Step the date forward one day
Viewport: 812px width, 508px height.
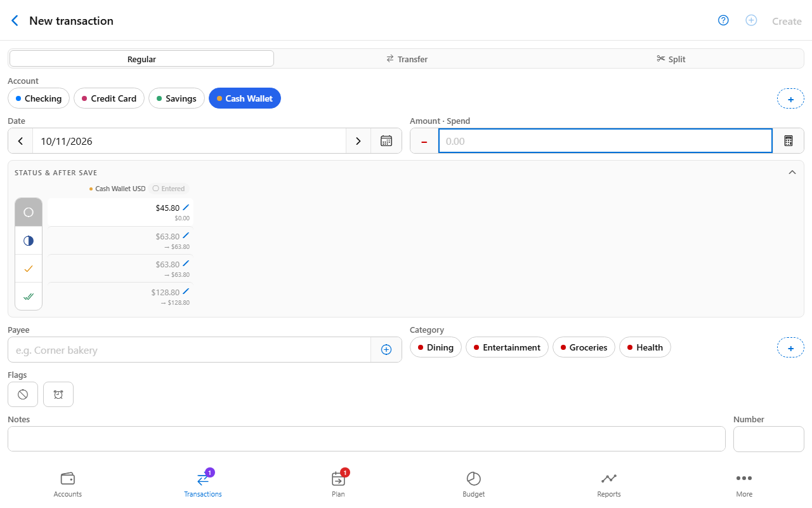358,141
